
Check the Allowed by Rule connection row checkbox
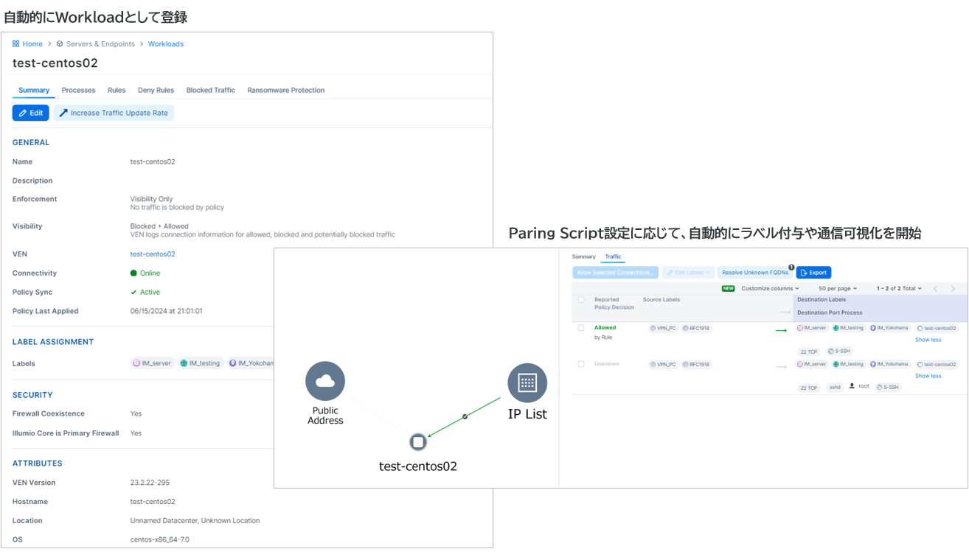click(581, 328)
